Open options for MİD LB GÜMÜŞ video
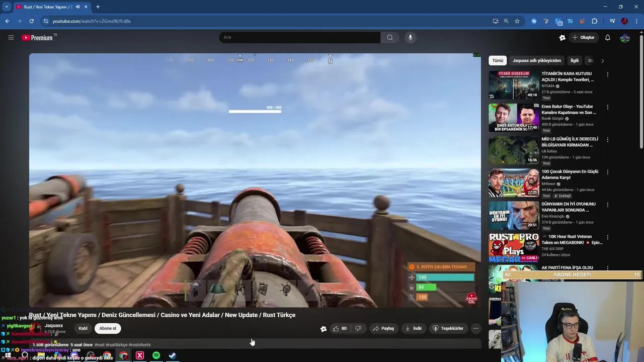This screenshot has width=644, height=362. (607, 140)
